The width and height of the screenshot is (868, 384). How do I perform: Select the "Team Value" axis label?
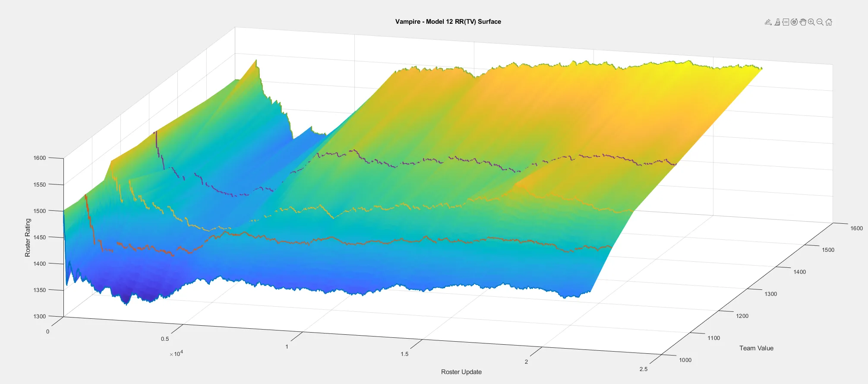[x=756, y=348]
